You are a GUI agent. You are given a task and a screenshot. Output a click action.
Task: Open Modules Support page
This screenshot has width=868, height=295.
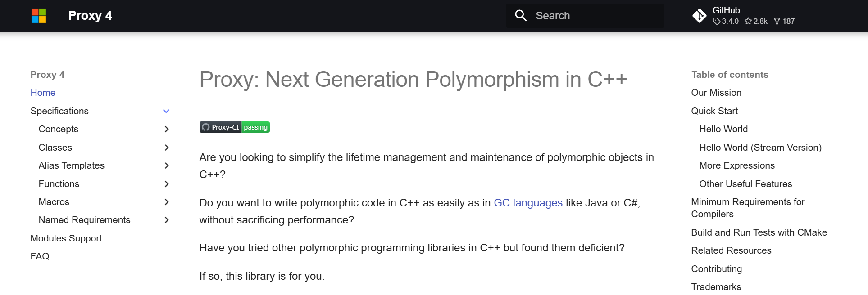(x=66, y=238)
